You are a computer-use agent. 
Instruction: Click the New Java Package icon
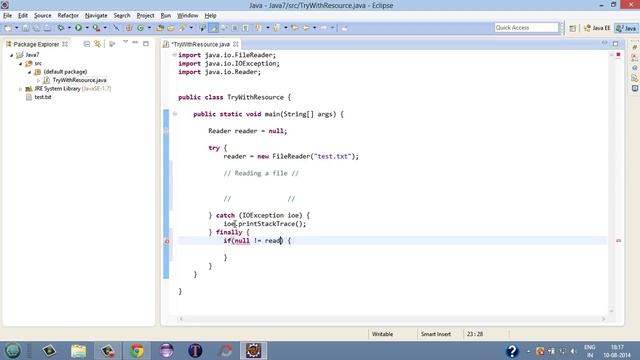pos(129,28)
